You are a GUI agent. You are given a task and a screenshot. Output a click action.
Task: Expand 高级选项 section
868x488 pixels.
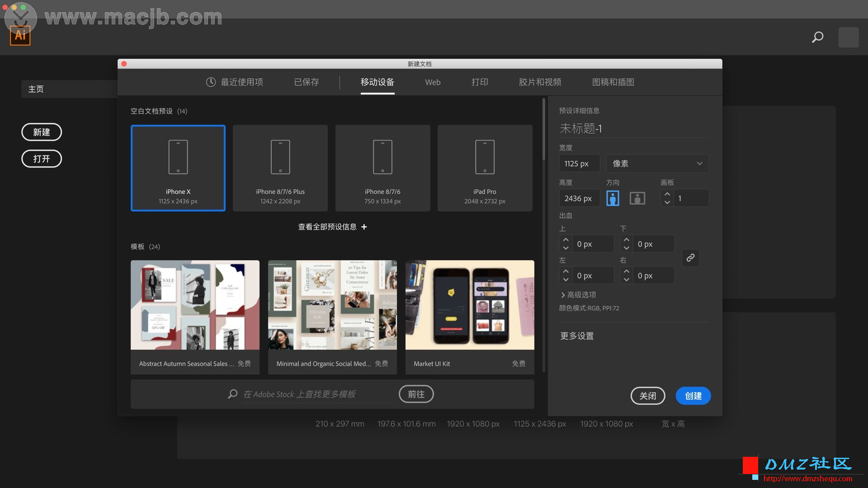click(x=579, y=295)
